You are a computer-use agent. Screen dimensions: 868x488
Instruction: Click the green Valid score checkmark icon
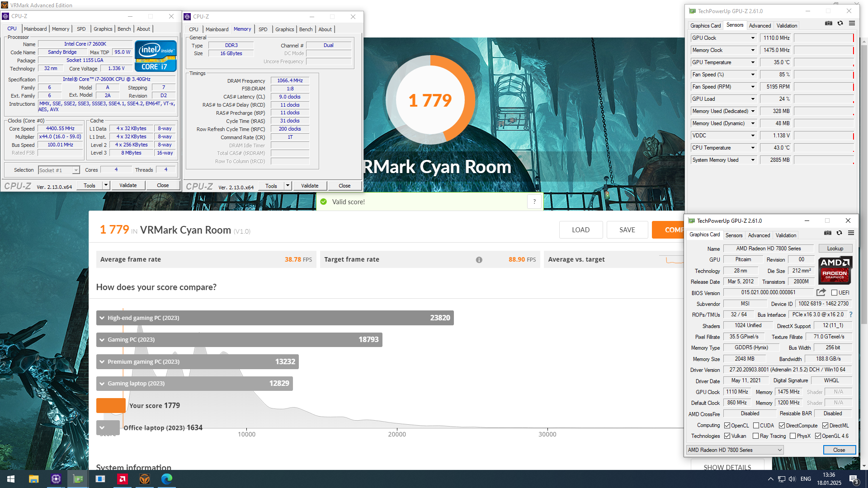point(323,202)
